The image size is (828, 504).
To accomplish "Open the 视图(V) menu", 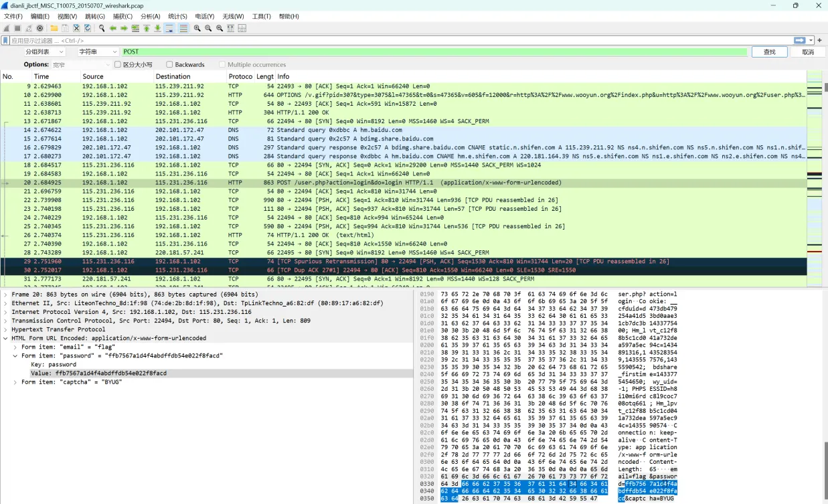I will tap(67, 16).
